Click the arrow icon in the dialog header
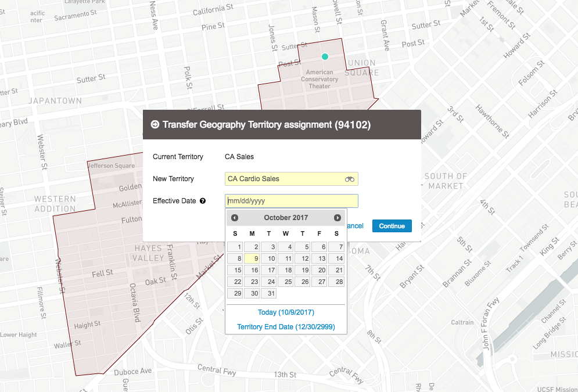The height and width of the screenshot is (392, 578). pos(155,125)
